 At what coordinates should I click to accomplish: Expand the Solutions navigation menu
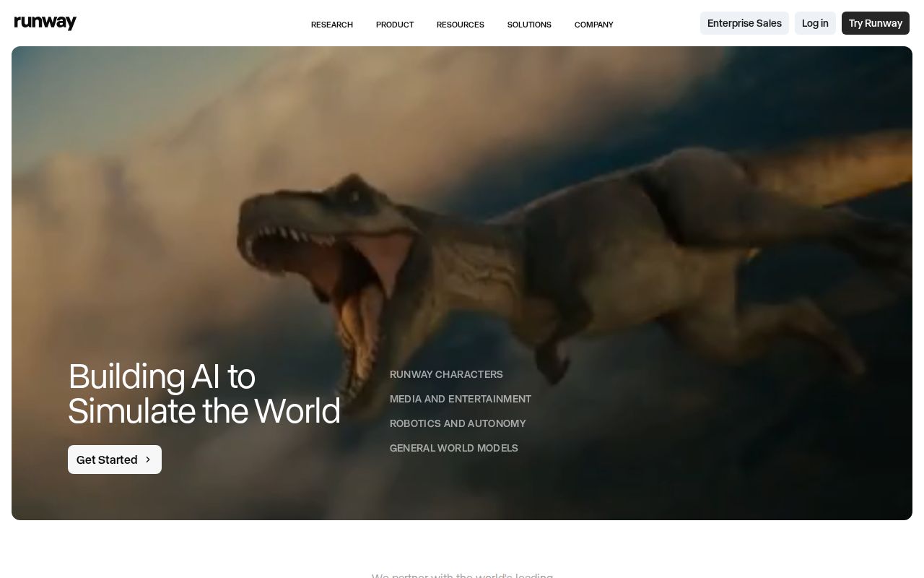[529, 25]
